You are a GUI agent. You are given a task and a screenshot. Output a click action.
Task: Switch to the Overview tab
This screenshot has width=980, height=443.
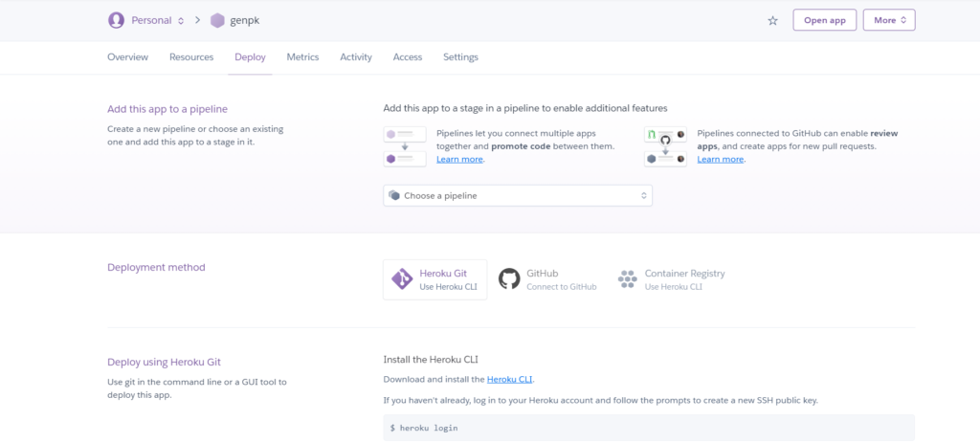(x=128, y=56)
